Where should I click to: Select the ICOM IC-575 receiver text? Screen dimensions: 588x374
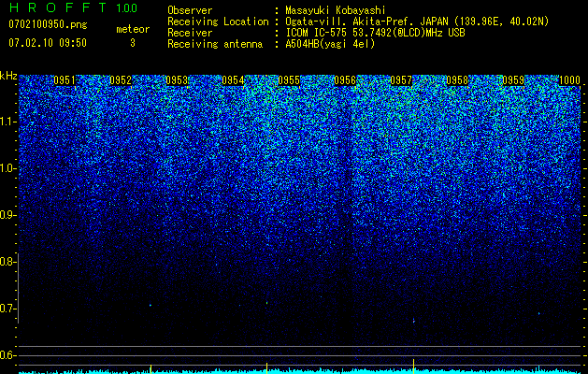[375, 33]
